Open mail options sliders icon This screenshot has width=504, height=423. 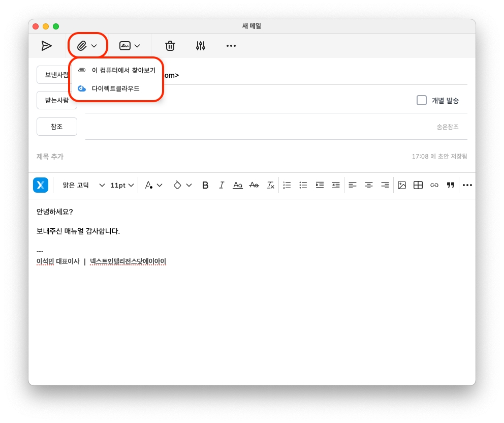tap(201, 46)
